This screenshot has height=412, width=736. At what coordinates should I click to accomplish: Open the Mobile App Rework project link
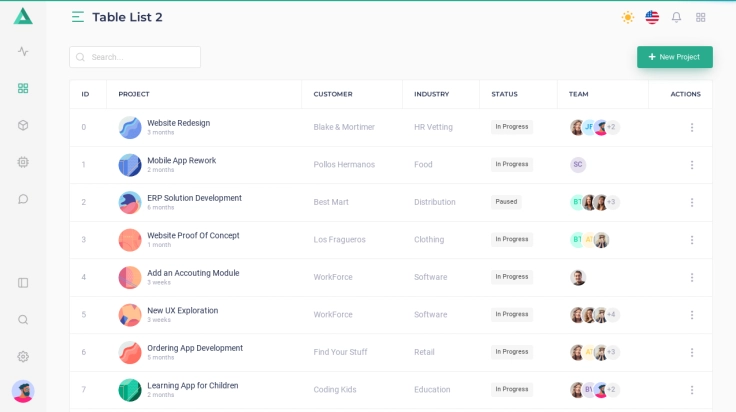click(x=181, y=160)
